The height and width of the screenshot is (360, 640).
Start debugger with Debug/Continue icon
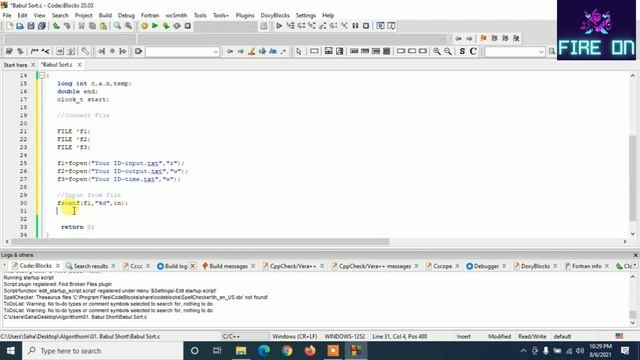click(279, 26)
